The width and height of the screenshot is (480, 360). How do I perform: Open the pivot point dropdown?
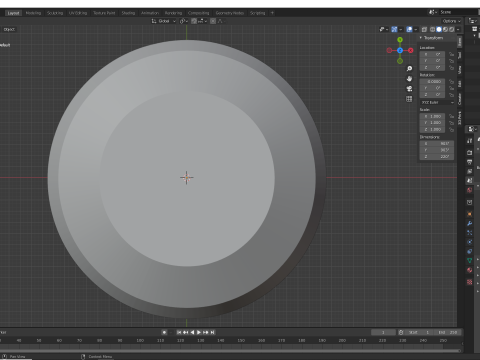(x=184, y=21)
